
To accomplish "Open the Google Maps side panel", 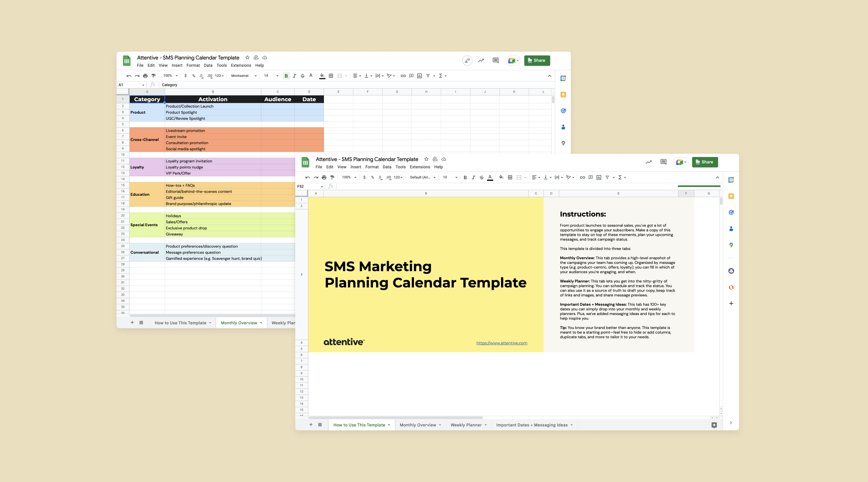I will coord(731,245).
